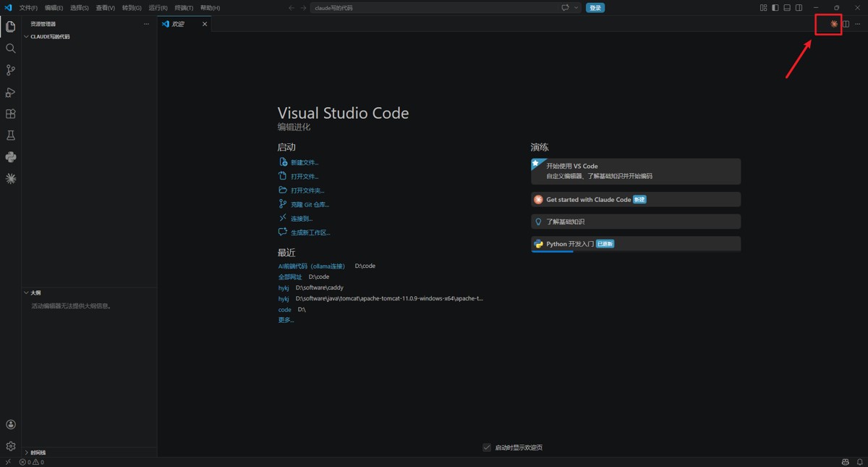868x467 pixels.
Task: Click the 克隆 Git 仓库... link
Action: (x=310, y=205)
